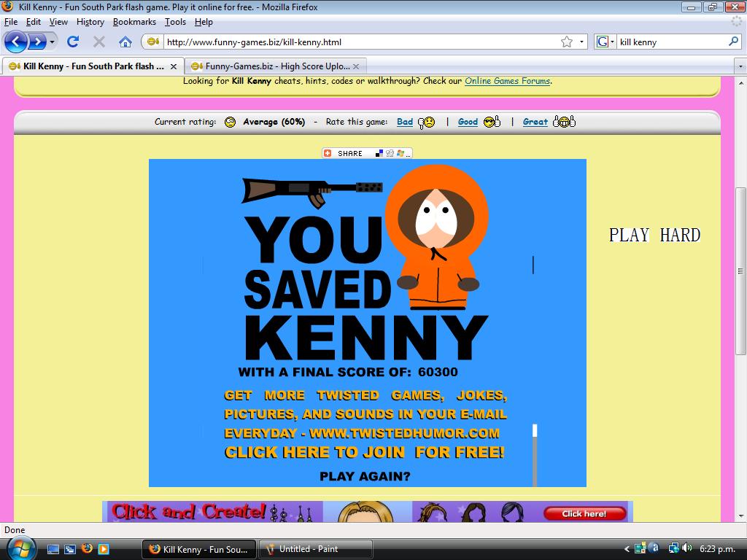Click the sunglasses thumbs-up smiley icon
The image size is (747, 560).
pyautogui.click(x=492, y=122)
